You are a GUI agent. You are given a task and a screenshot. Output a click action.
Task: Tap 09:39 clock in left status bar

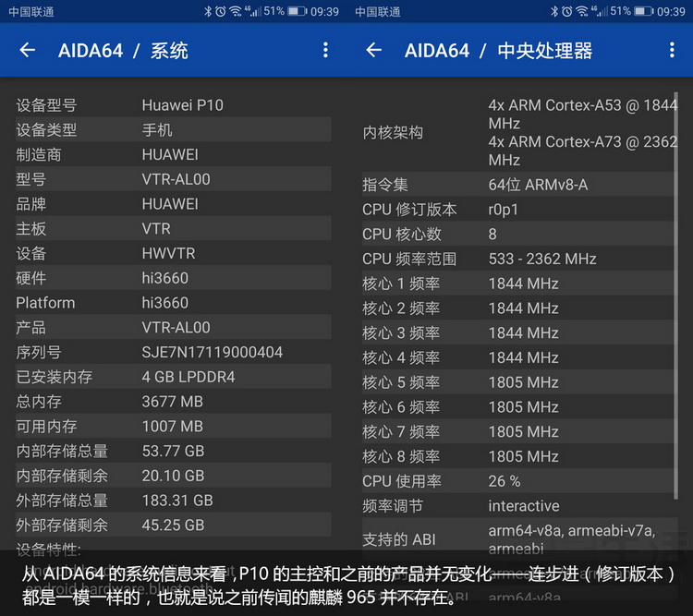click(x=325, y=11)
